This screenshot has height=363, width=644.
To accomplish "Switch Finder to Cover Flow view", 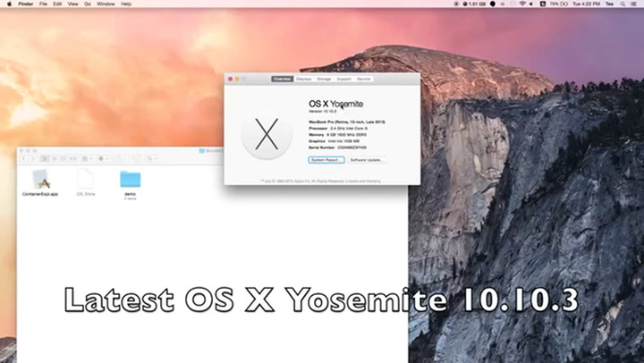I will coord(73,158).
